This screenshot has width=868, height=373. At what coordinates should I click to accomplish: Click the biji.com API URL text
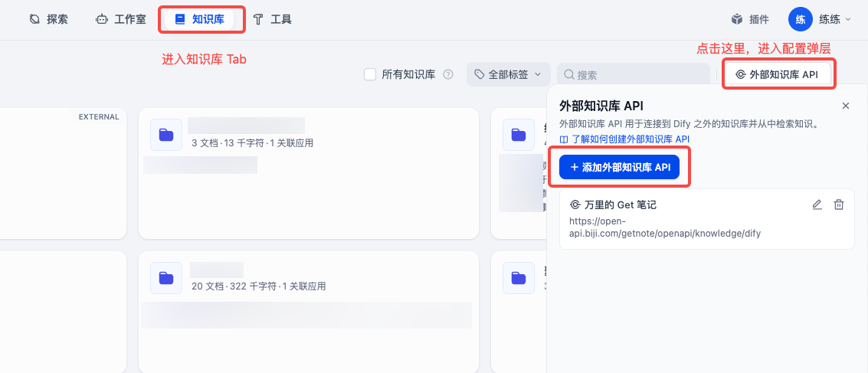tap(665, 227)
